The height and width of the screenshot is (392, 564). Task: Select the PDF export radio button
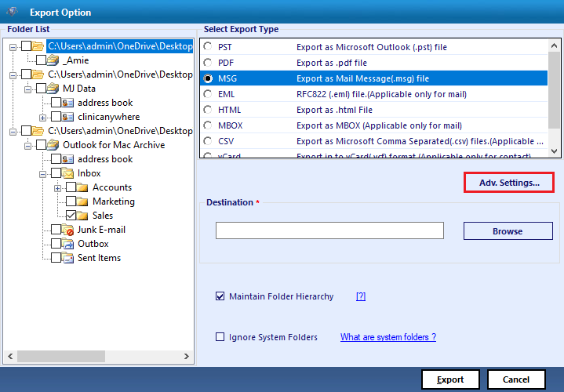(x=208, y=63)
